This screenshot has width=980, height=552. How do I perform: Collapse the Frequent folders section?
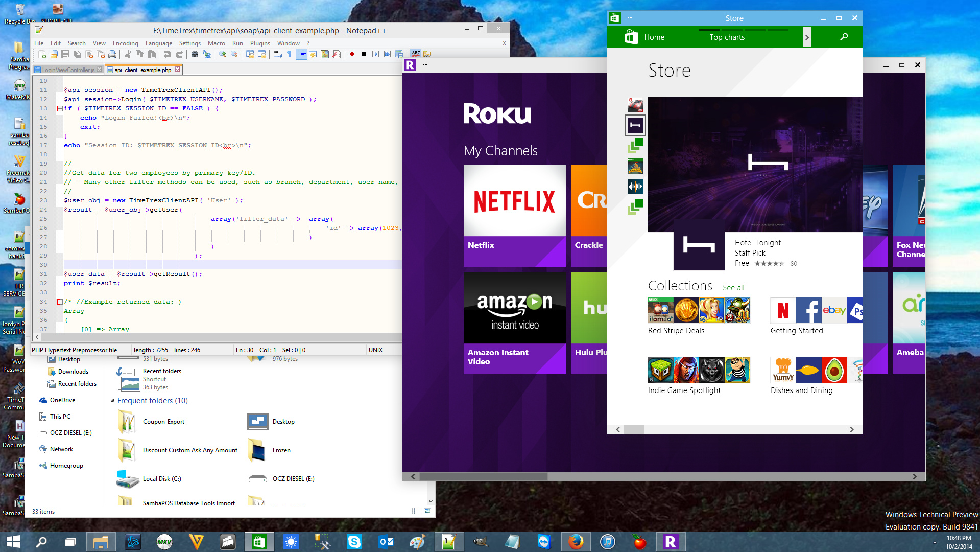click(112, 401)
